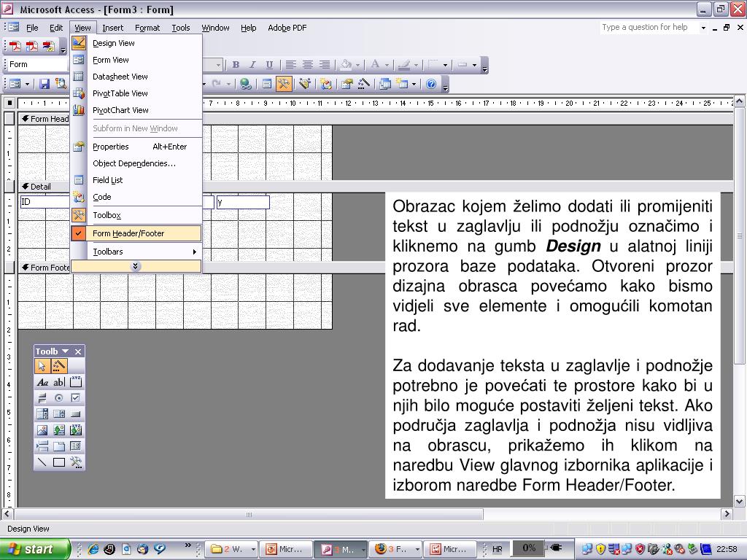Open PivotTable View

click(136, 93)
